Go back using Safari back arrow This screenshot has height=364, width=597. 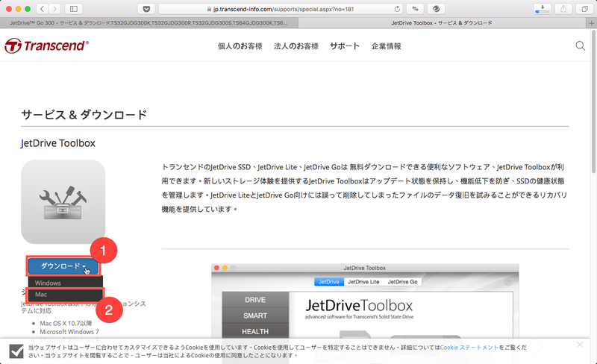pyautogui.click(x=42, y=9)
